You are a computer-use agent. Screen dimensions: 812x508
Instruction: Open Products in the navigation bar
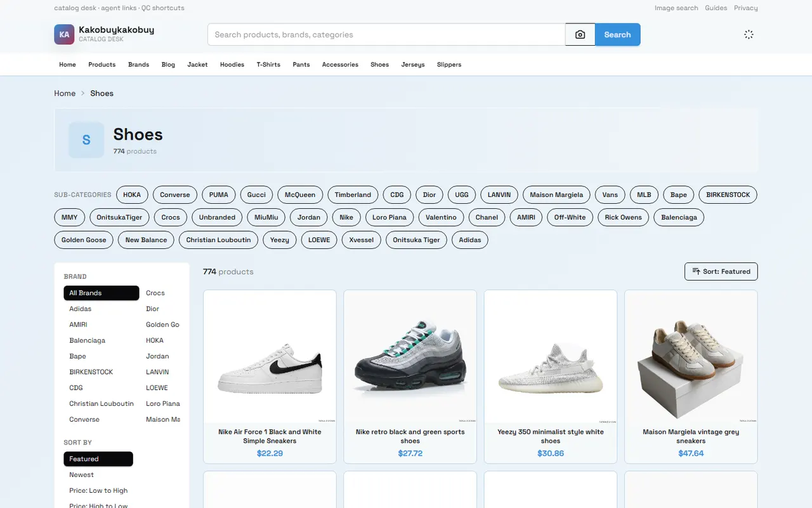click(102, 64)
